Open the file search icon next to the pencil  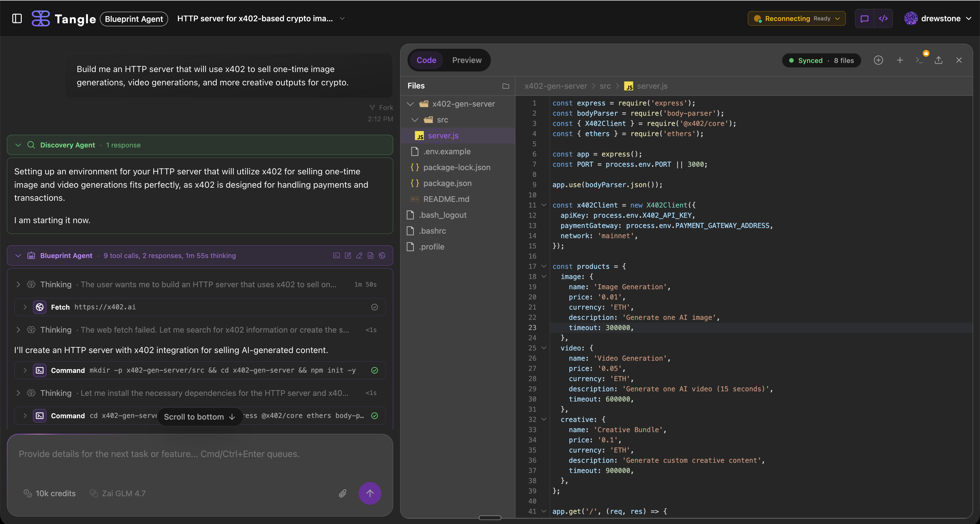371,255
